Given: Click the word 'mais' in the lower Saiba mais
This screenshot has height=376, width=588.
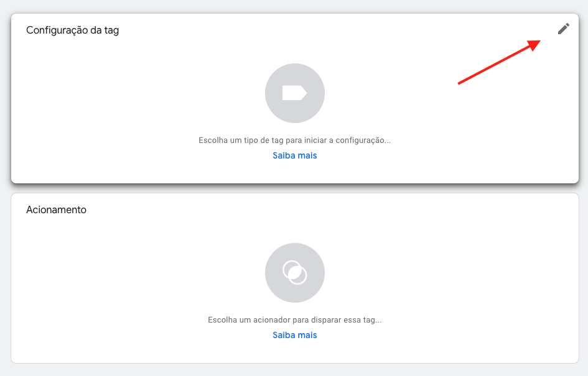Looking at the screenshot, I should [x=307, y=335].
